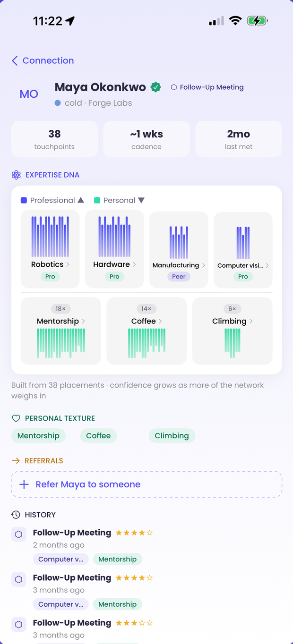293x644 pixels.
Task: Tap the 6× count on Climbing
Action: pyautogui.click(x=232, y=309)
